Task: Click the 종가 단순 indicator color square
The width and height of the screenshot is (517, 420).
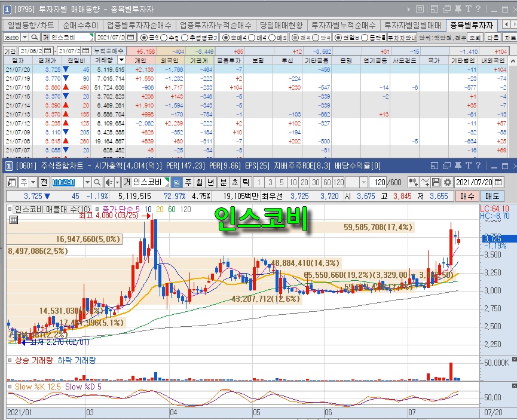Action: (97, 209)
